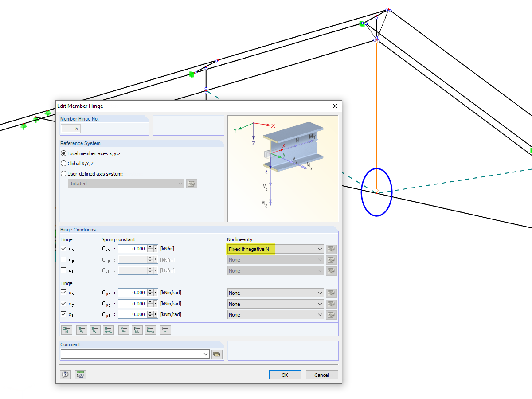Enable the uz hinge checkbox

point(63,270)
